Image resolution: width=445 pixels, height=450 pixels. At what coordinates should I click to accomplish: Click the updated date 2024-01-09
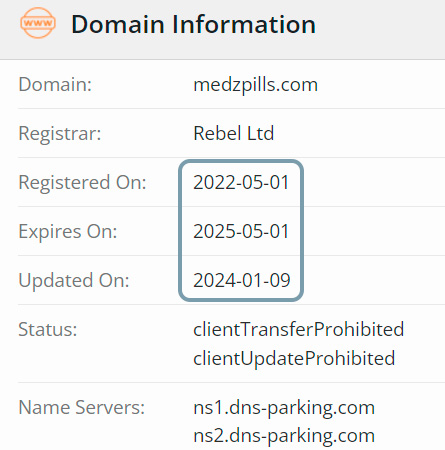pyautogui.click(x=242, y=280)
